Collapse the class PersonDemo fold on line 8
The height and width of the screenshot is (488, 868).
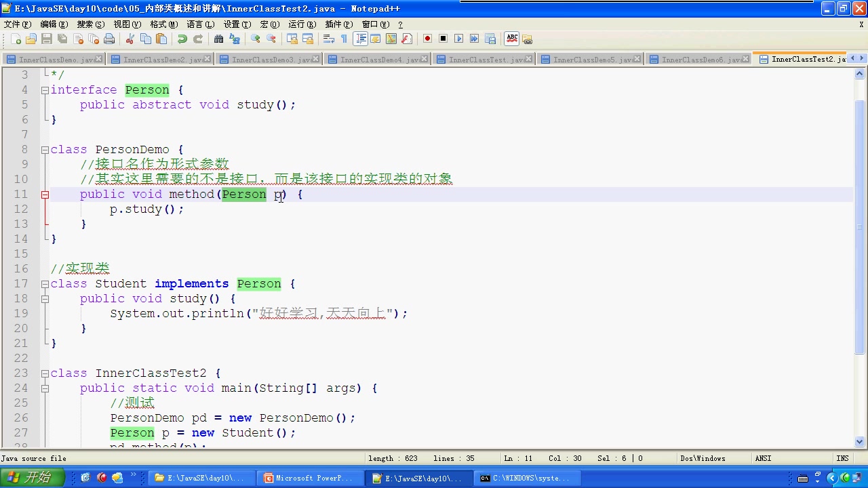(45, 149)
